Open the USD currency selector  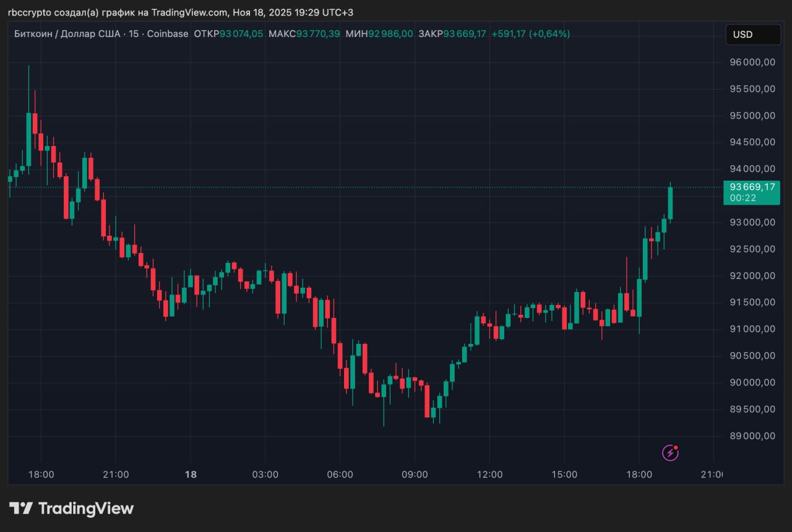[752, 35]
